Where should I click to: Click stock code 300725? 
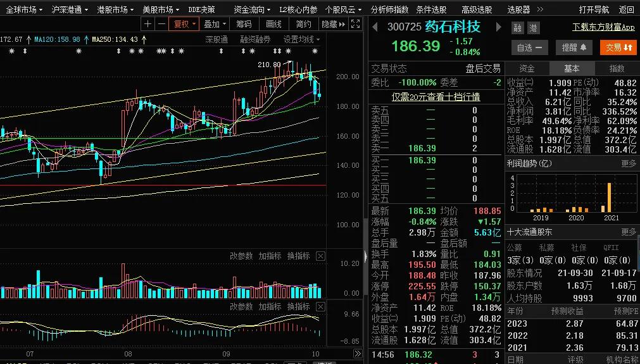pyautogui.click(x=404, y=27)
